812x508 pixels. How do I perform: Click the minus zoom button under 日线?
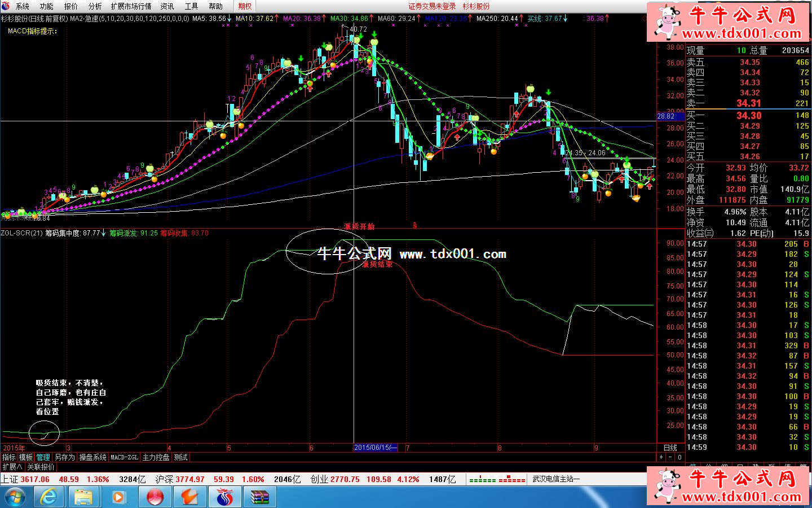[x=670, y=457]
